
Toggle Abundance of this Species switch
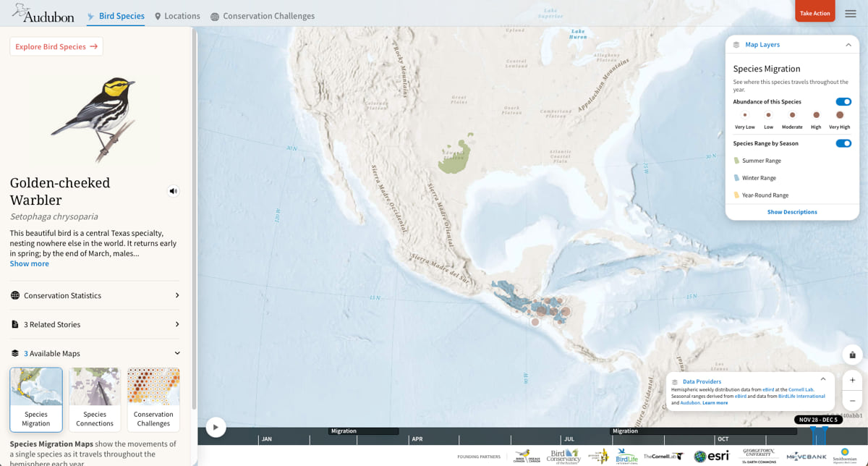843,102
